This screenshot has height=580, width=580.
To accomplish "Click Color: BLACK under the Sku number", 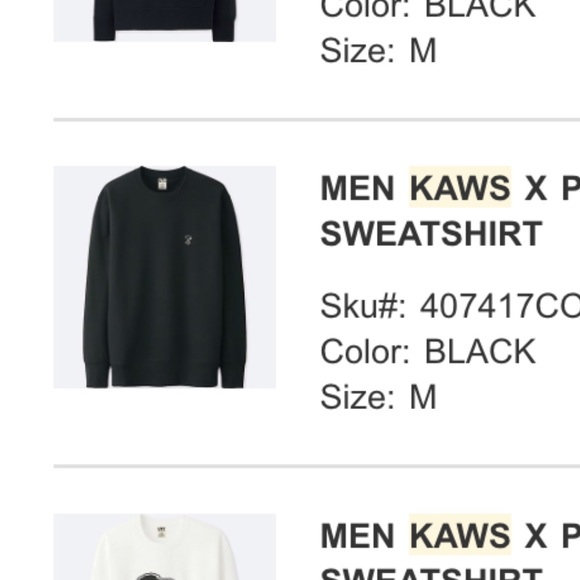I will click(428, 351).
